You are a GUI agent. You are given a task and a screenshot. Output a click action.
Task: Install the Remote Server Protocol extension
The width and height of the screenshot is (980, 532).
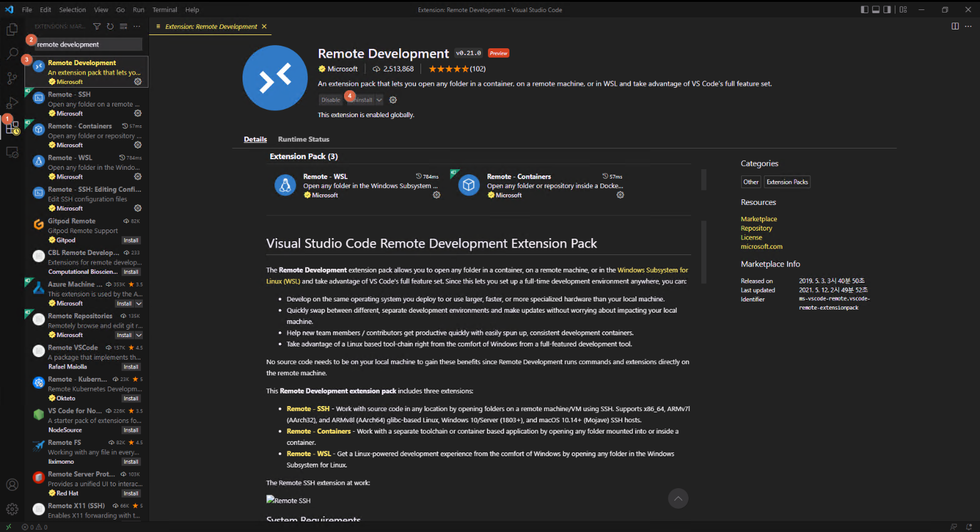[131, 493]
